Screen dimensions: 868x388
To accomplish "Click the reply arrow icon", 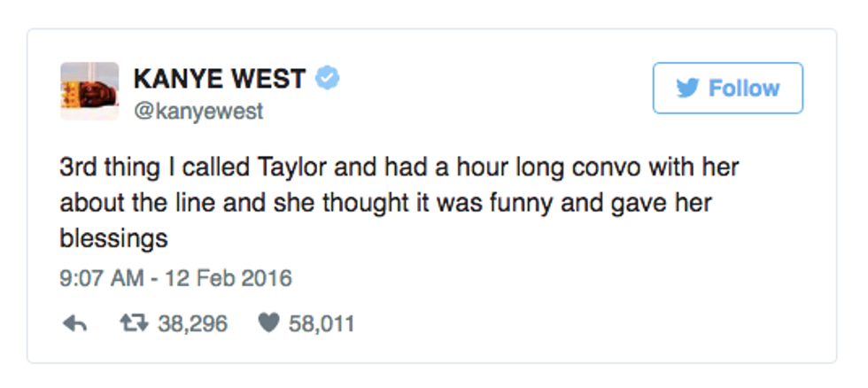I will [74, 324].
